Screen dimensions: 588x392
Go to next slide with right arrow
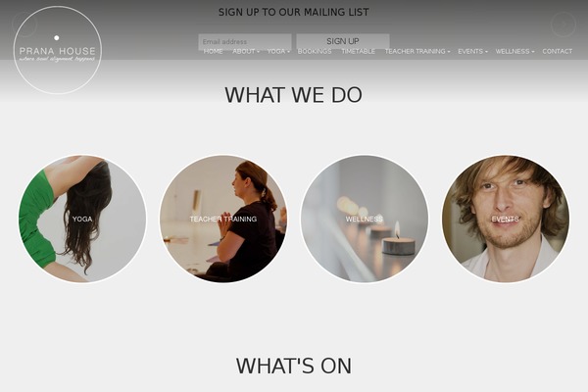(x=563, y=24)
